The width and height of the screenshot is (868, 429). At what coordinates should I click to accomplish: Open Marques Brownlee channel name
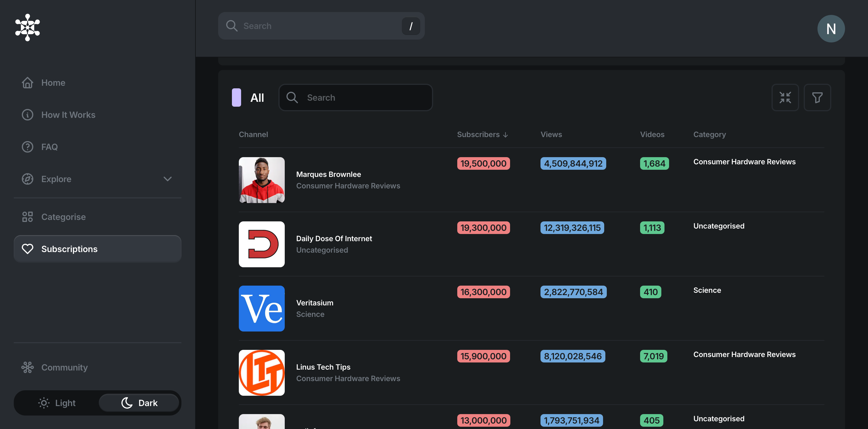tap(328, 174)
